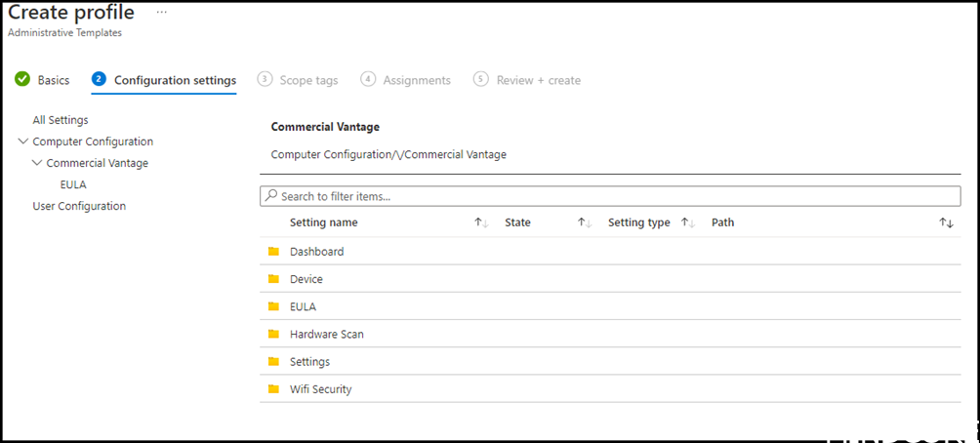
Task: Open the Settings row text
Action: tap(310, 362)
